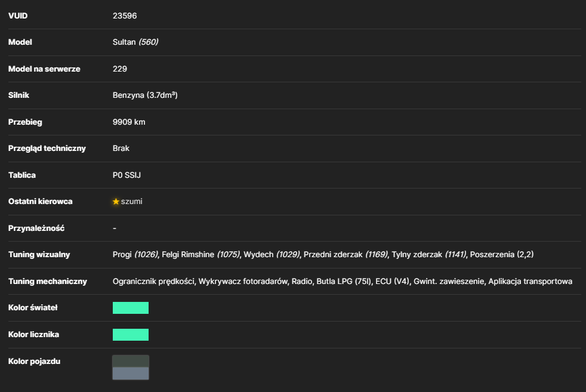586x392 pixels.
Task: Click the Benzyna (3.7dm³) engine value
Action: [145, 95]
